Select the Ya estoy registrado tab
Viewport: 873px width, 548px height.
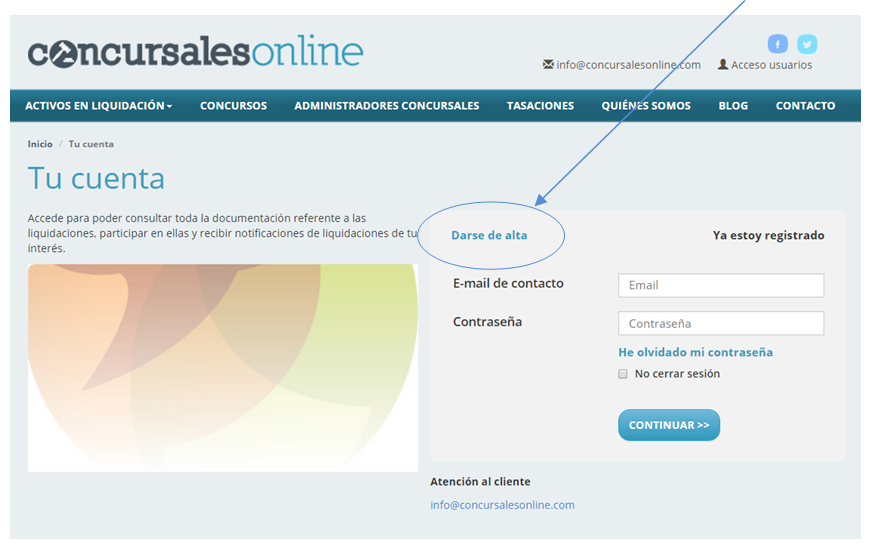tap(768, 235)
